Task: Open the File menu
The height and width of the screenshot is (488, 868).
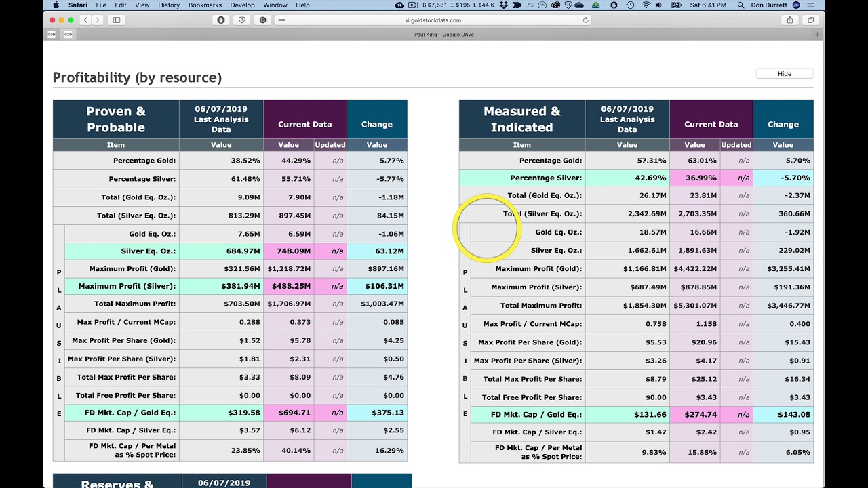Action: 101,5
